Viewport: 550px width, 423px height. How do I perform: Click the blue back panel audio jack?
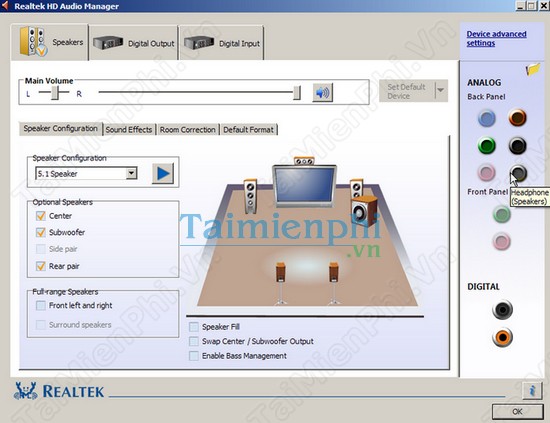(487, 118)
